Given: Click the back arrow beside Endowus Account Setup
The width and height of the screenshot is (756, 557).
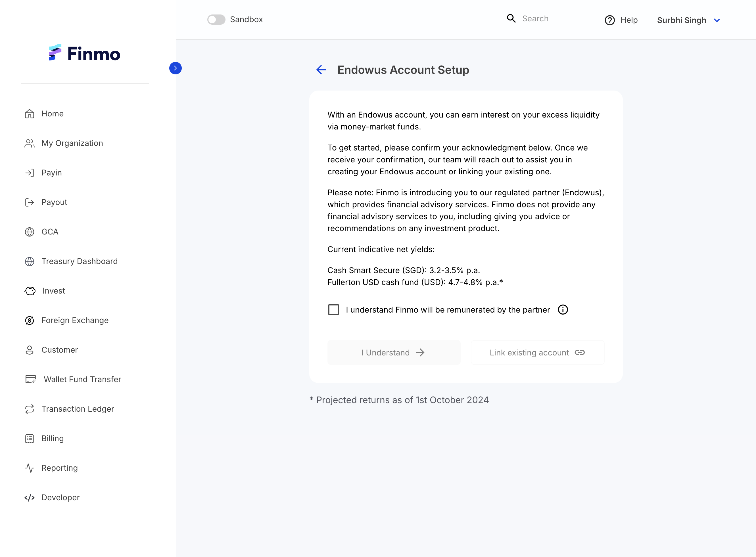Looking at the screenshot, I should (x=321, y=70).
